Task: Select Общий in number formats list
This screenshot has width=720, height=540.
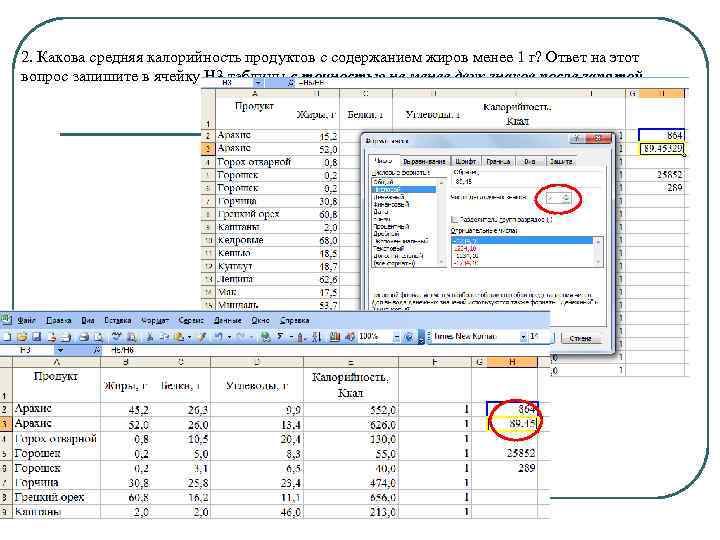Action: click(383, 182)
